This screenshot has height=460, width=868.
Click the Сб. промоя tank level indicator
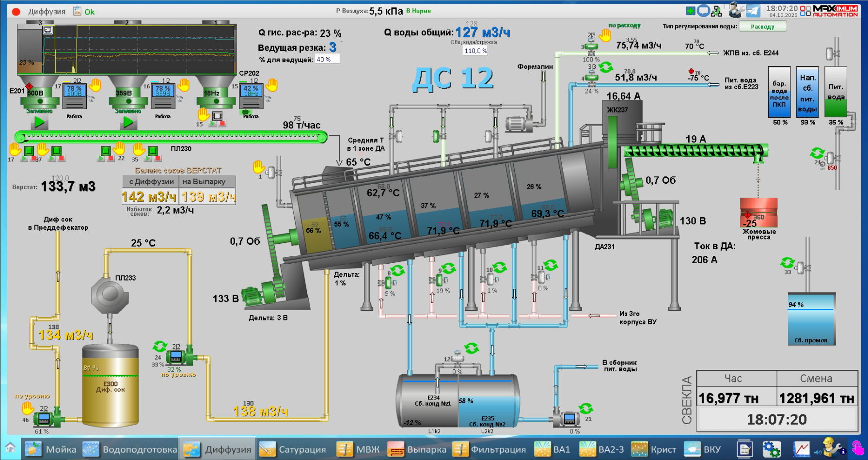pos(811,320)
